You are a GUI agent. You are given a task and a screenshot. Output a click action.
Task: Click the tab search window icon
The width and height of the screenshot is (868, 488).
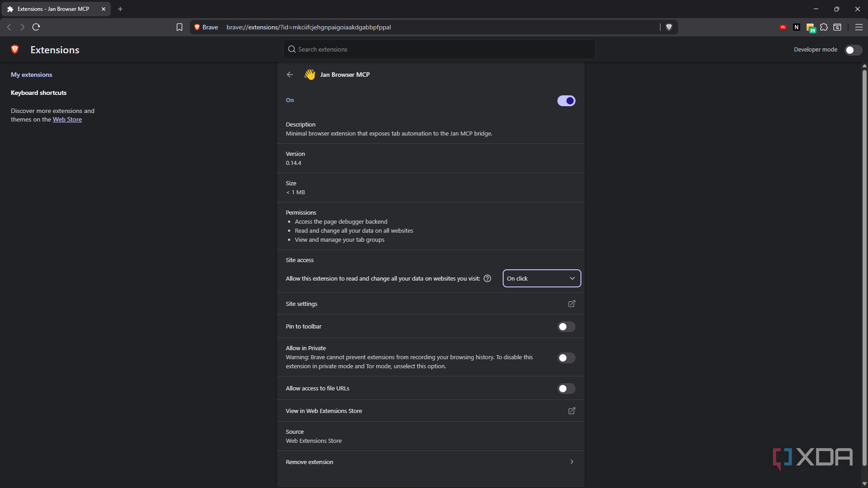(x=837, y=27)
